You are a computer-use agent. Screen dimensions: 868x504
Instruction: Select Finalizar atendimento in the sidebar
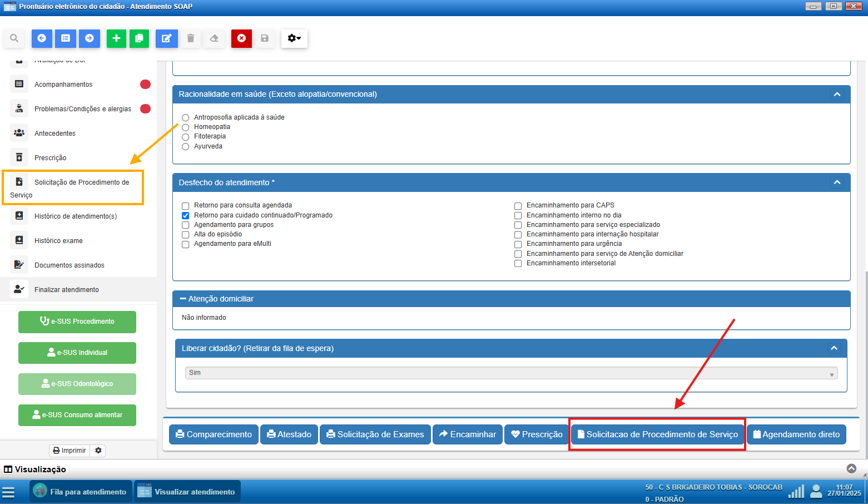point(67,290)
